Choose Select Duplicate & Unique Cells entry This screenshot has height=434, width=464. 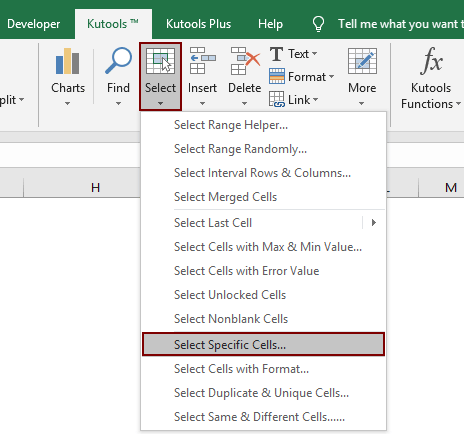point(263,393)
